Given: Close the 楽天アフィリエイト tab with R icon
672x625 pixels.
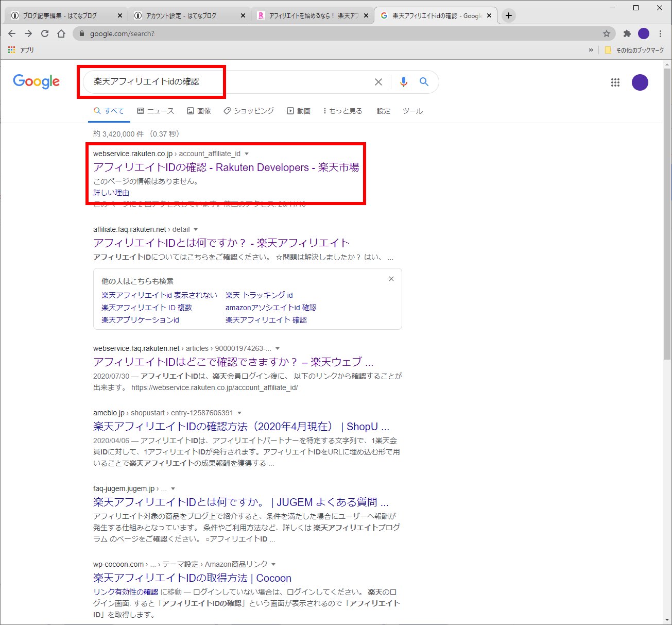Looking at the screenshot, I should click(366, 15).
